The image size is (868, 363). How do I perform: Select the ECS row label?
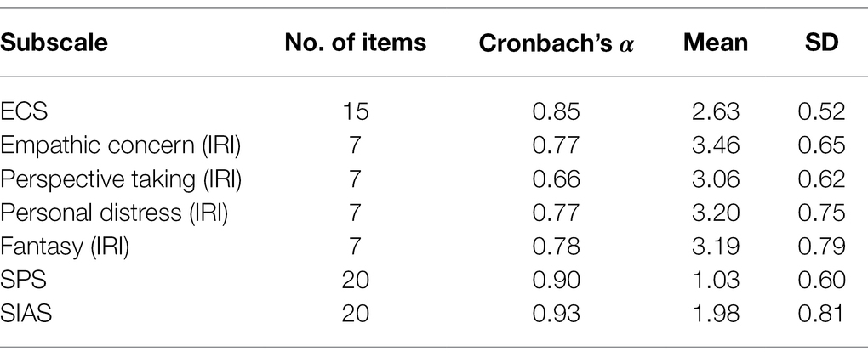pyautogui.click(x=24, y=111)
